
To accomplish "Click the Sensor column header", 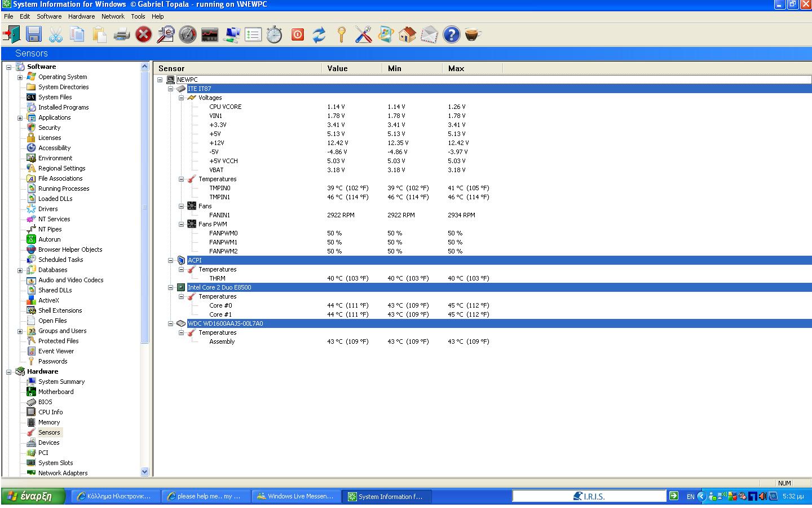I will click(237, 68).
